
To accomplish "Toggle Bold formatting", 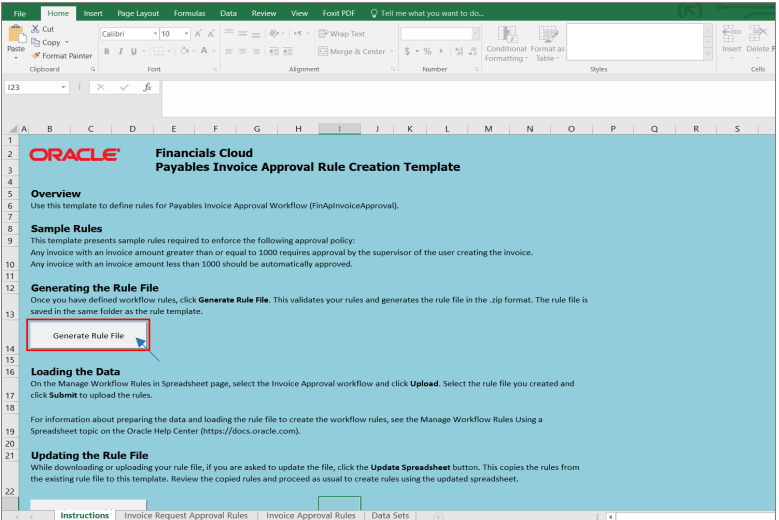I will [x=107, y=51].
